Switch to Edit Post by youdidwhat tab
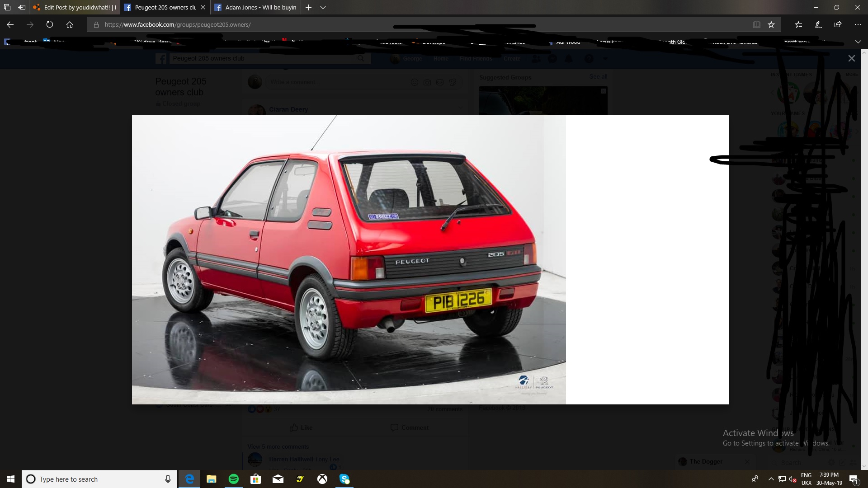The height and width of the screenshot is (488, 868). pyautogui.click(x=75, y=7)
